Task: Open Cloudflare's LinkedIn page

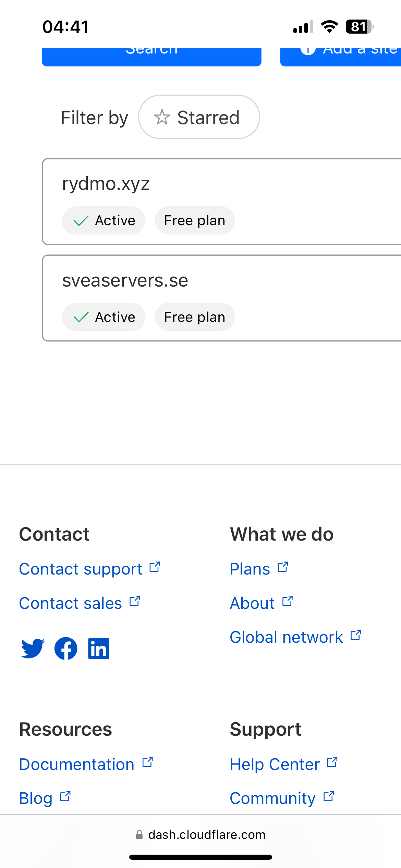Action: click(x=99, y=648)
